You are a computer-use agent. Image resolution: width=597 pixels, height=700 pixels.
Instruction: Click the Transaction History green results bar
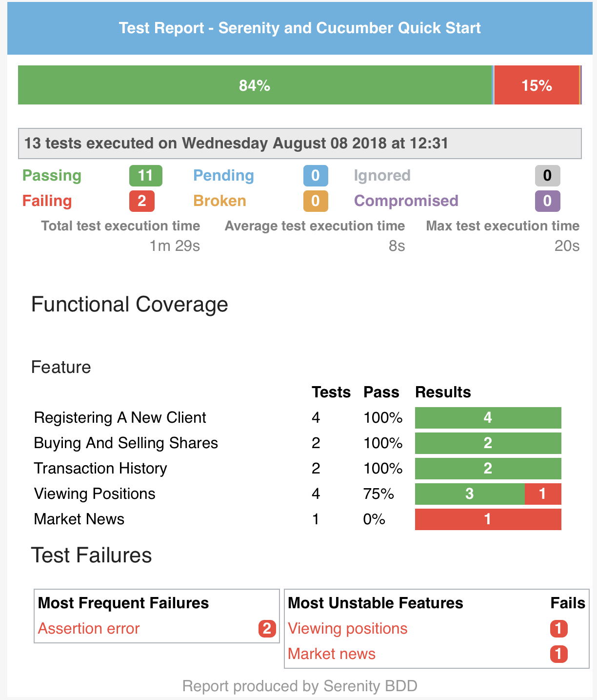pyautogui.click(x=488, y=469)
